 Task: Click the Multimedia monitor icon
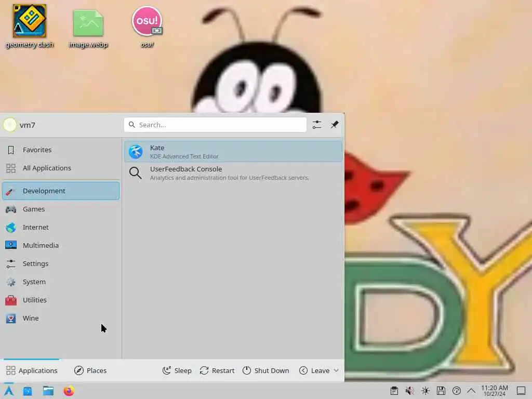coord(11,245)
